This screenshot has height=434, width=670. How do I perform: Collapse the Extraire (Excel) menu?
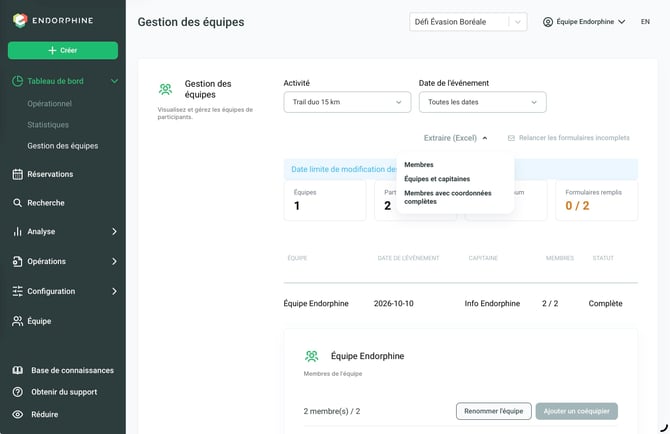pyautogui.click(x=455, y=138)
